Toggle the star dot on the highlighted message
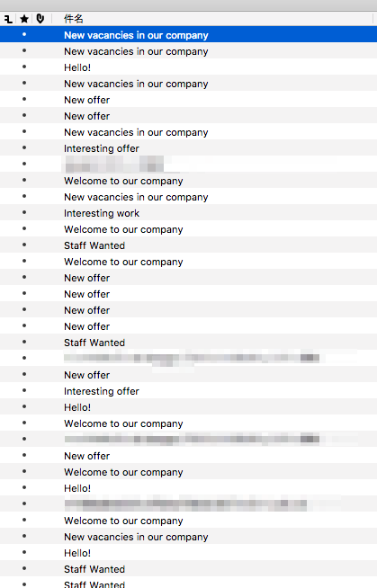377x588 pixels. pyautogui.click(x=24, y=34)
